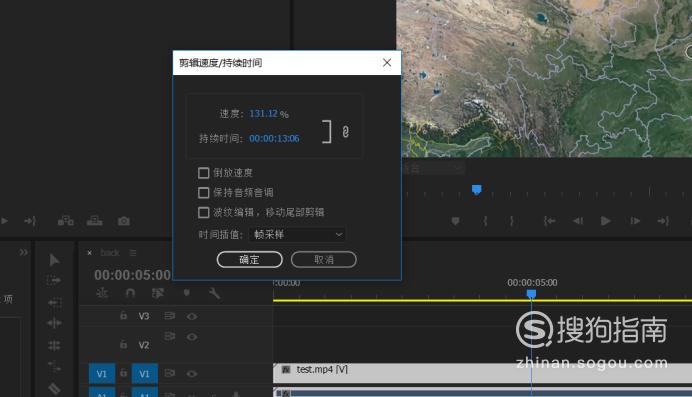The image size is (692, 397).
Task: Select the test.mp4 [V] clip
Action: [x=482, y=373]
